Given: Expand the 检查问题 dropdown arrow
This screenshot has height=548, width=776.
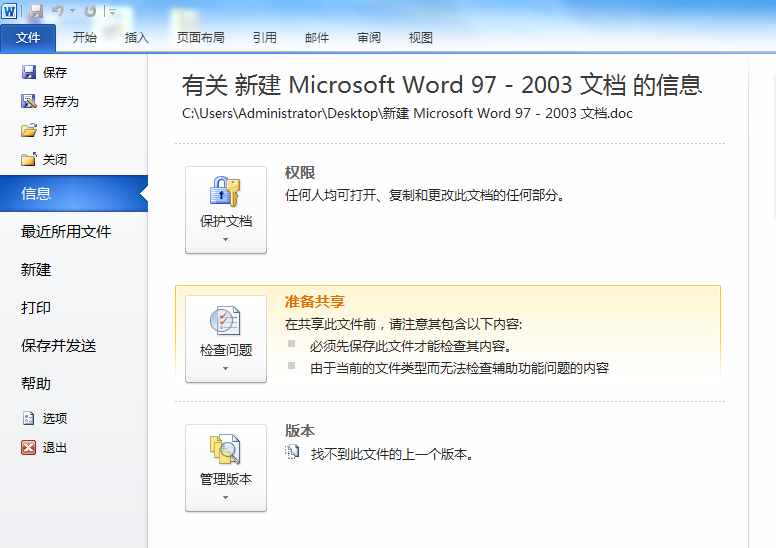Looking at the screenshot, I should (226, 369).
